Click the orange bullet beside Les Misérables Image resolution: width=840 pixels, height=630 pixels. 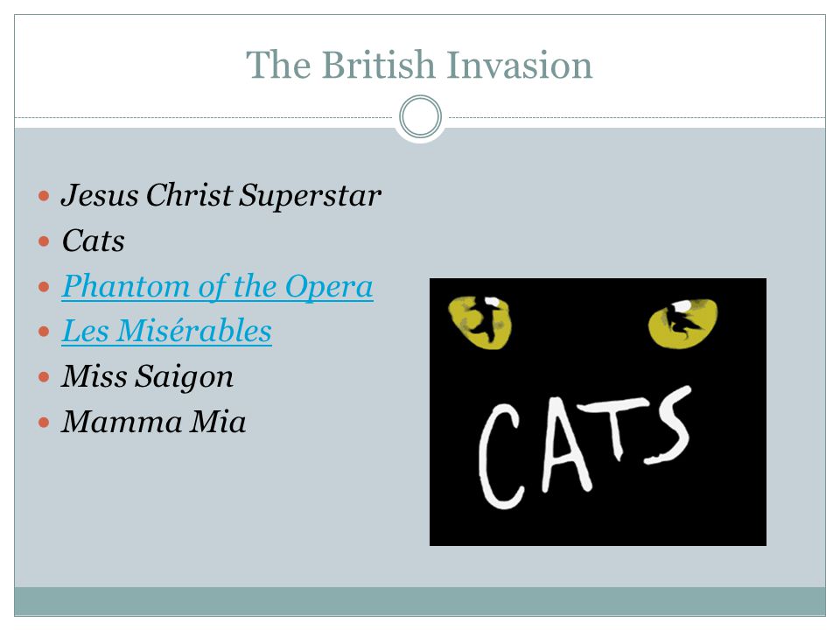click(x=44, y=332)
